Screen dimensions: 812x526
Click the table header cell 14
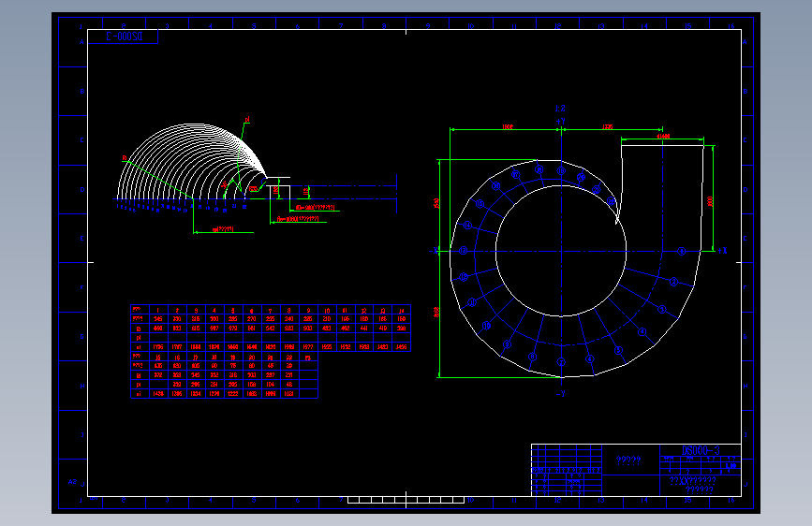point(402,311)
